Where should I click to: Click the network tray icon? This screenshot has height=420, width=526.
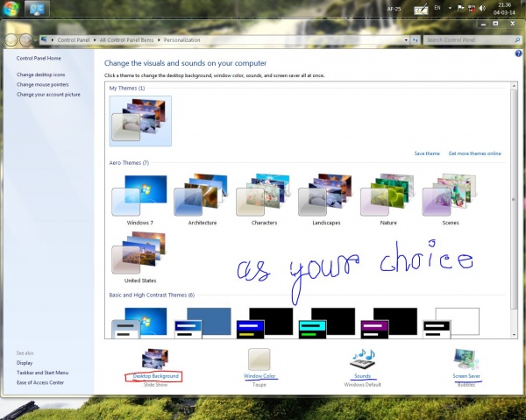click(x=472, y=9)
